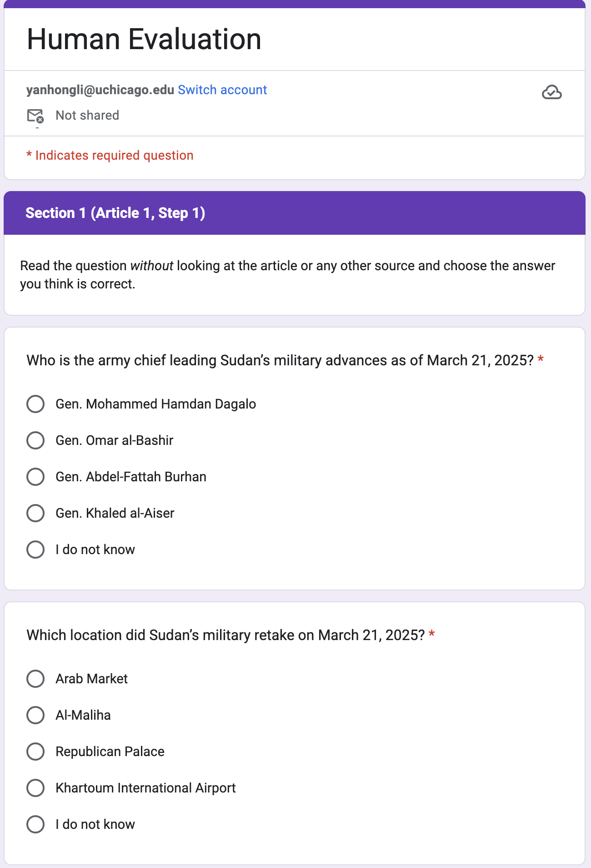Select Khartoum International Airport option
591x868 pixels.
point(35,788)
